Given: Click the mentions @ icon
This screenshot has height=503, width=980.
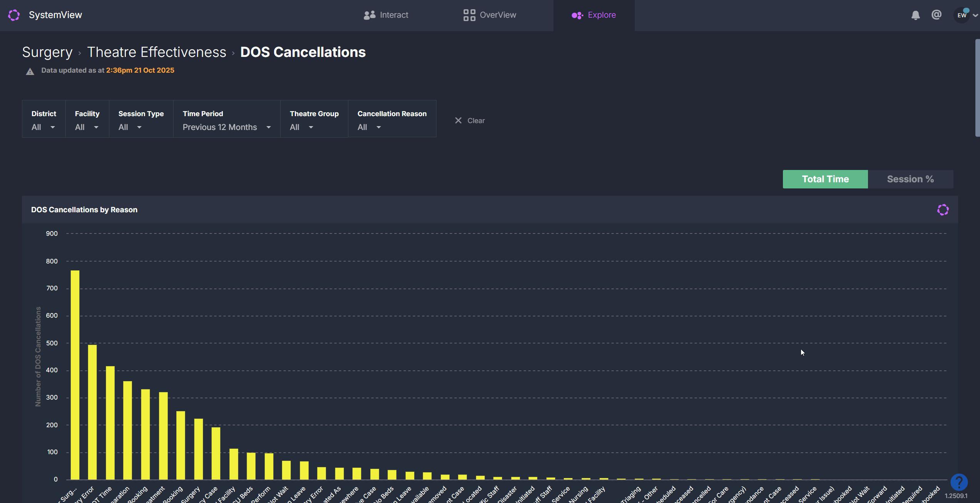Looking at the screenshot, I should point(936,15).
